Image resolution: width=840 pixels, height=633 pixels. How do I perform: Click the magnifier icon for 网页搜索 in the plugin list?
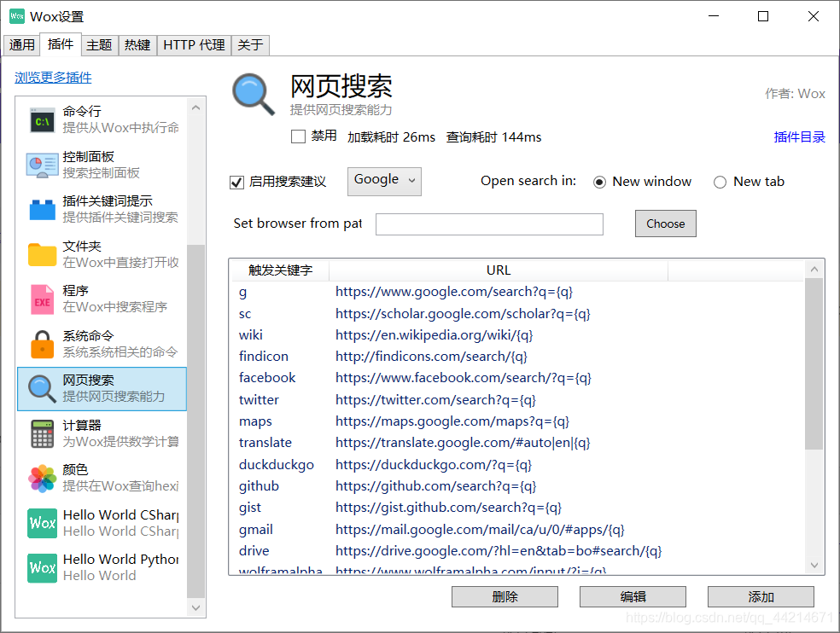[43, 389]
